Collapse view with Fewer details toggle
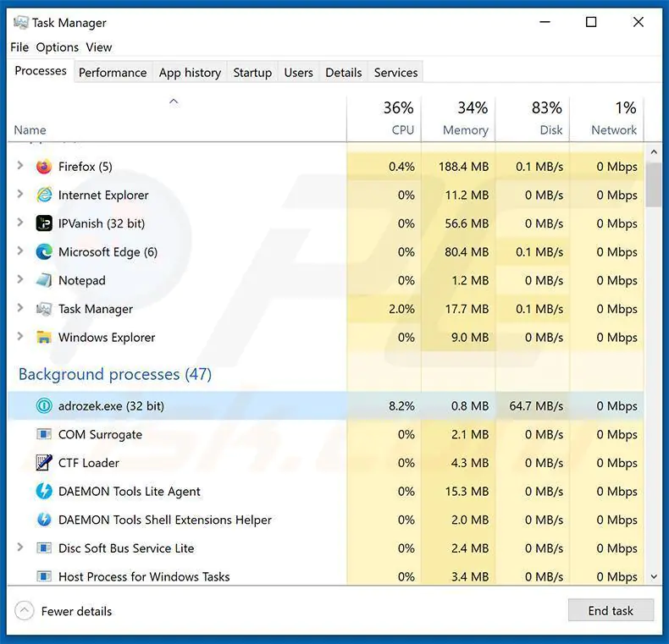 [25, 611]
